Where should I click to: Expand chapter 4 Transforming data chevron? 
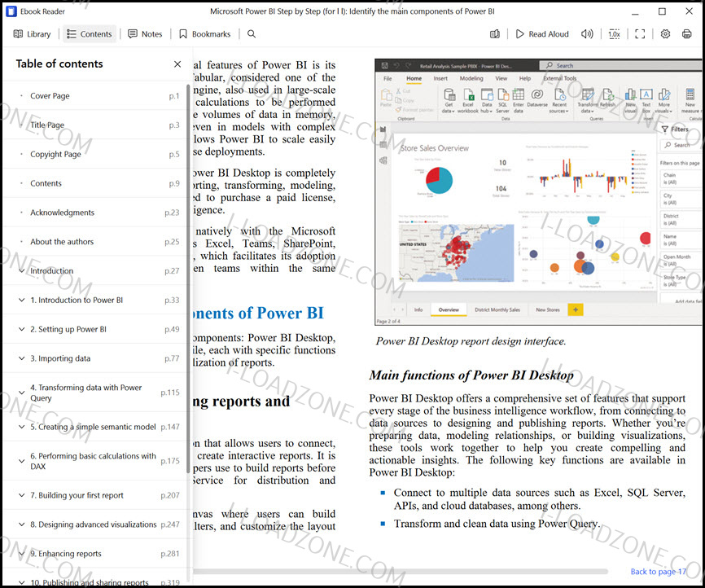pyautogui.click(x=22, y=393)
